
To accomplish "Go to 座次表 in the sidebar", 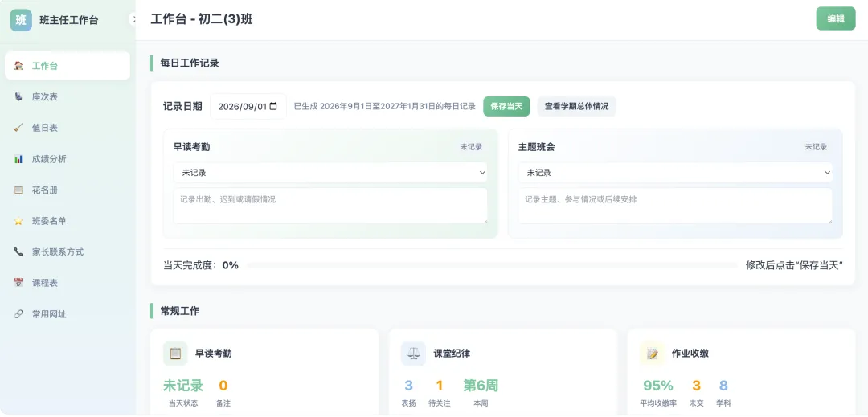I will pyautogui.click(x=68, y=96).
